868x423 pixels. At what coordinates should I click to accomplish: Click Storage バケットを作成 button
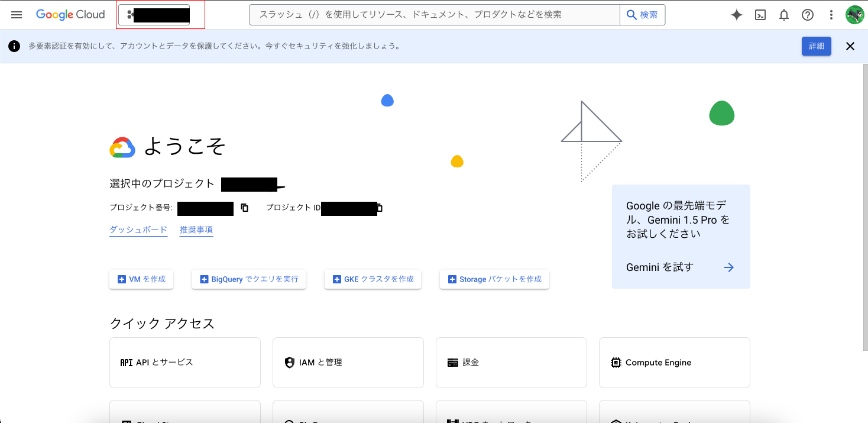point(494,279)
